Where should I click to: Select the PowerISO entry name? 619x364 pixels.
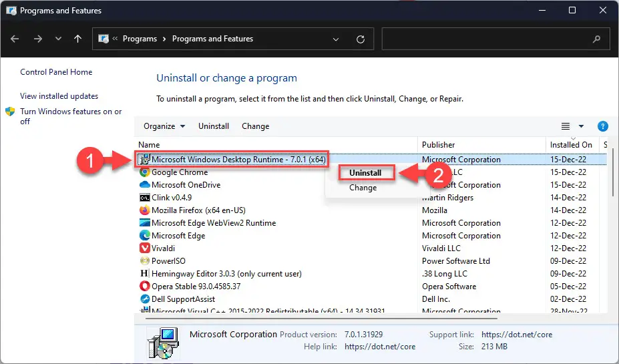pyautogui.click(x=168, y=260)
